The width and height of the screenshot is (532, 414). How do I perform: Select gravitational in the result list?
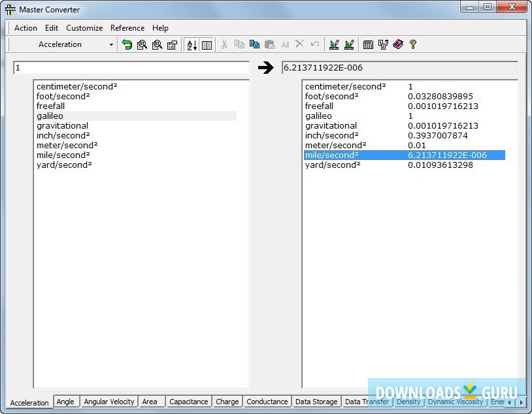(405, 126)
